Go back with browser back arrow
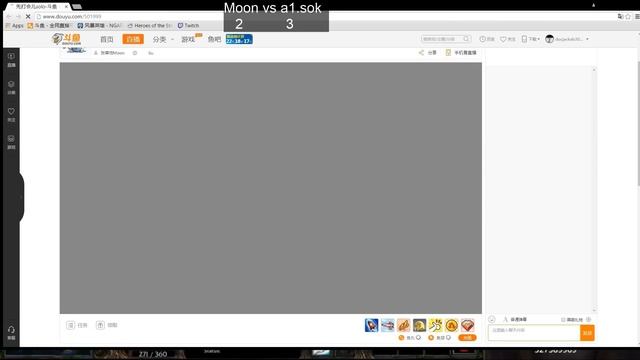Viewport: 640px width, 360px height. (x=9, y=16)
